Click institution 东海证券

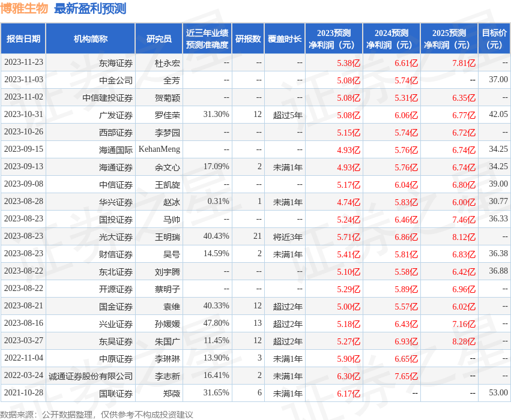click(x=116, y=63)
